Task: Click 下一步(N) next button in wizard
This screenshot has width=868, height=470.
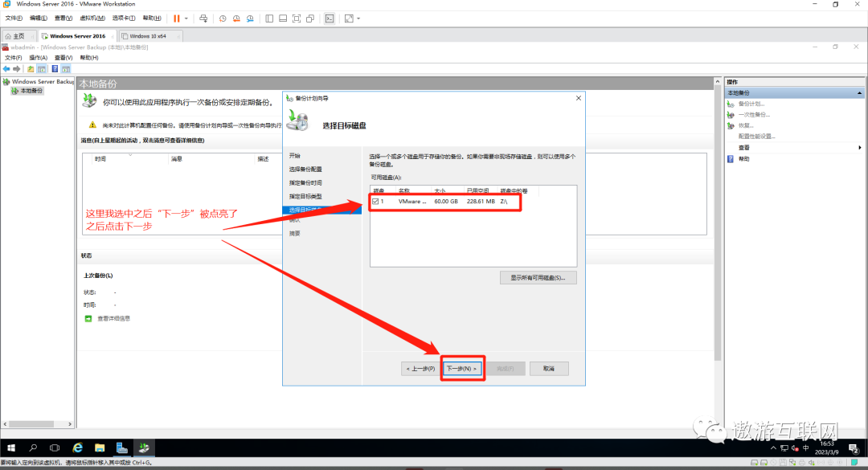Action: pos(462,369)
